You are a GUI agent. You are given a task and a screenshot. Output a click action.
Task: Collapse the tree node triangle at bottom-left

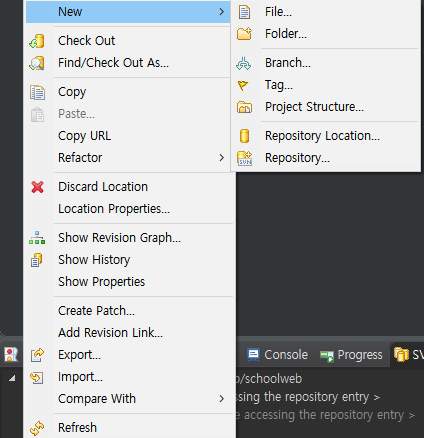coord(12,378)
